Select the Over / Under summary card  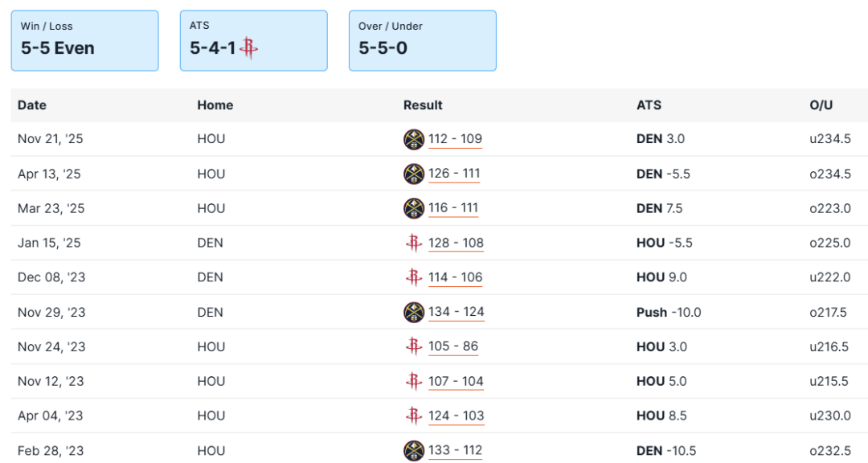click(x=422, y=40)
